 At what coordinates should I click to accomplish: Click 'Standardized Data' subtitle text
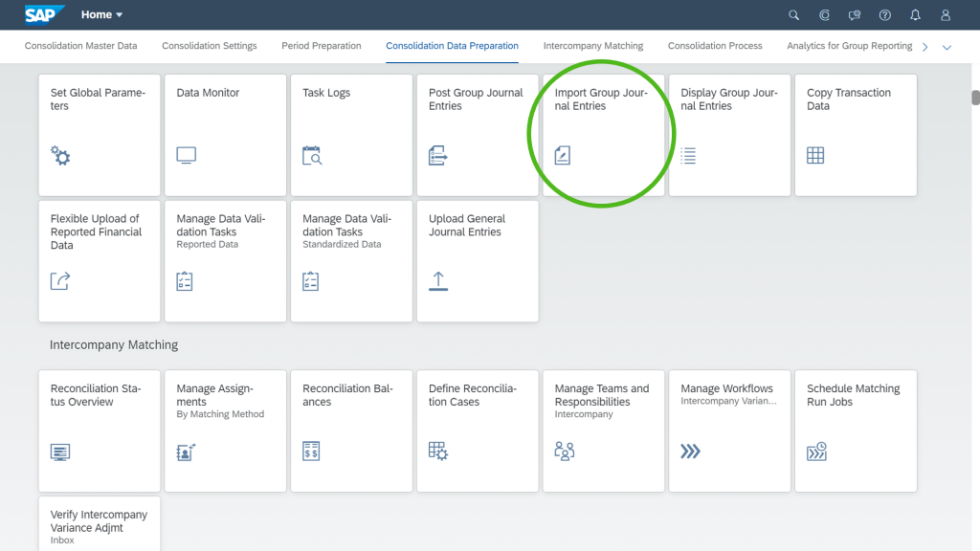click(342, 244)
